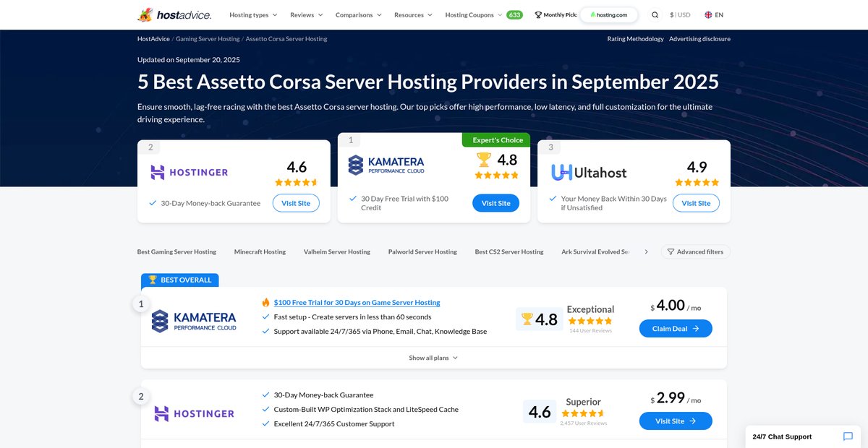
Task: Click the Ultahost logo in top card
Action: coord(589,172)
